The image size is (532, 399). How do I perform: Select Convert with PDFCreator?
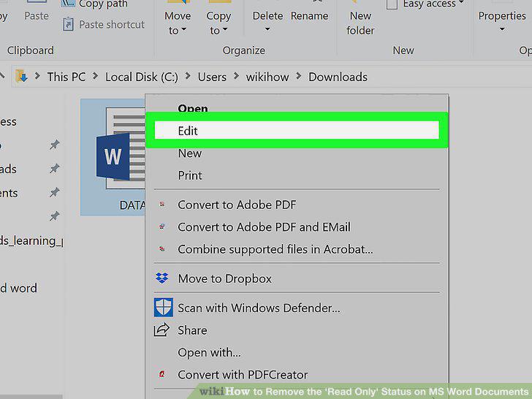(243, 375)
